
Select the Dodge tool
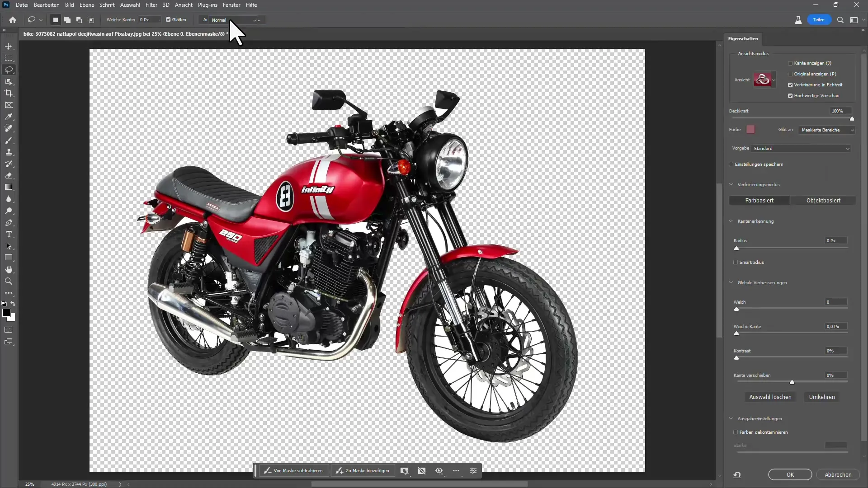9,211
